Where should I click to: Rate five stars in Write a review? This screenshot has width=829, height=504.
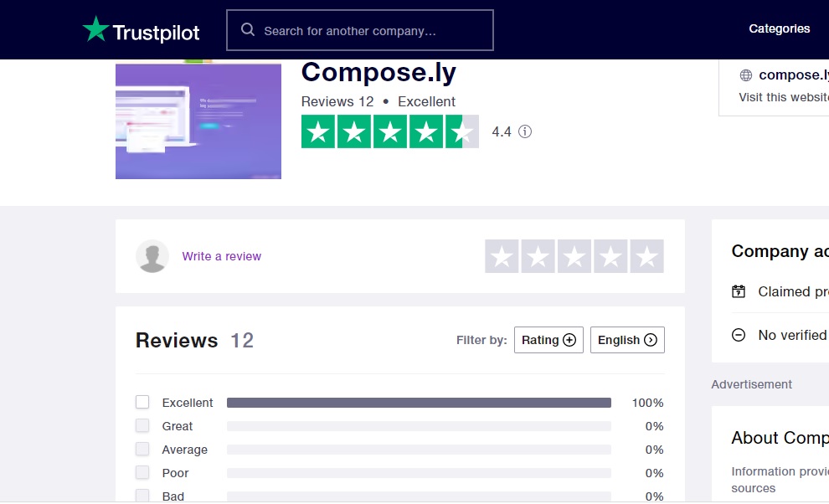(x=646, y=256)
